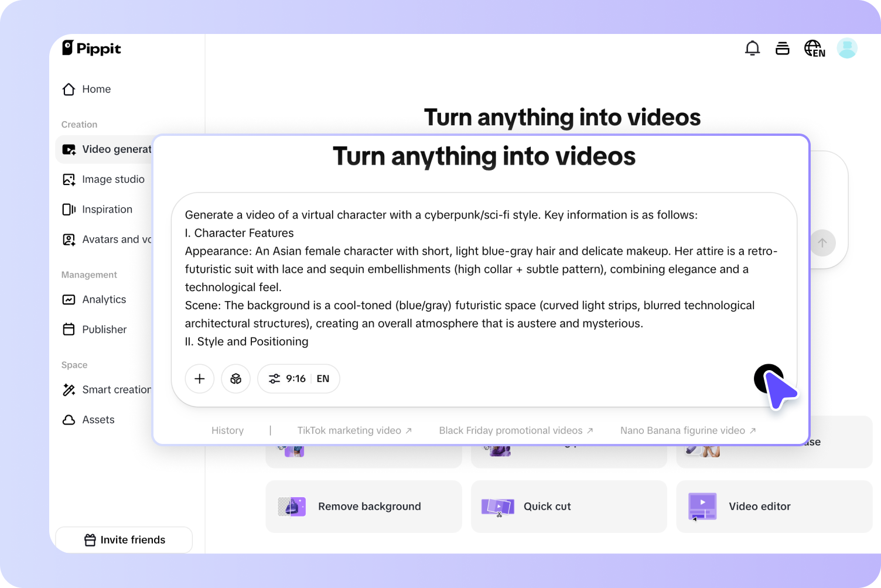The image size is (881, 588).
Task: Select the Image studio icon in sidebar
Action: [x=69, y=179]
